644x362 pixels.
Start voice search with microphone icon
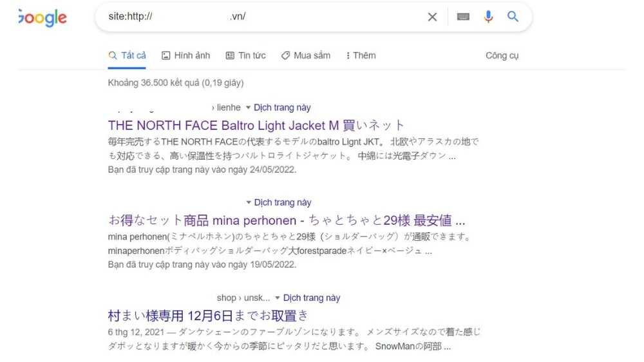488,17
